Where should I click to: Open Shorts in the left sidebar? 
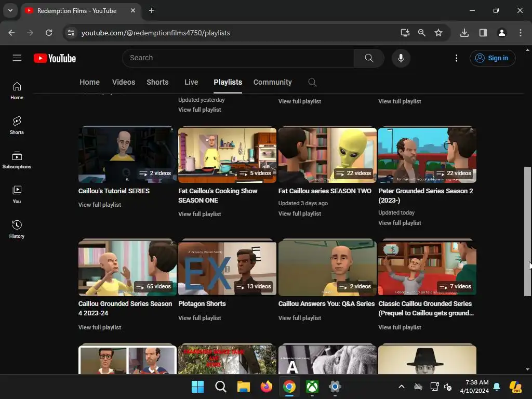point(17,126)
